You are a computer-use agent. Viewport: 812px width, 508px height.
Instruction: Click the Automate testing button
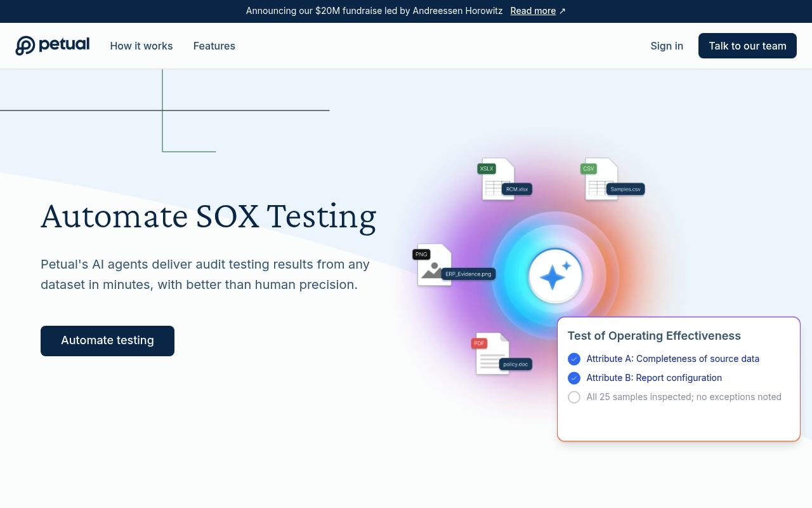click(107, 341)
